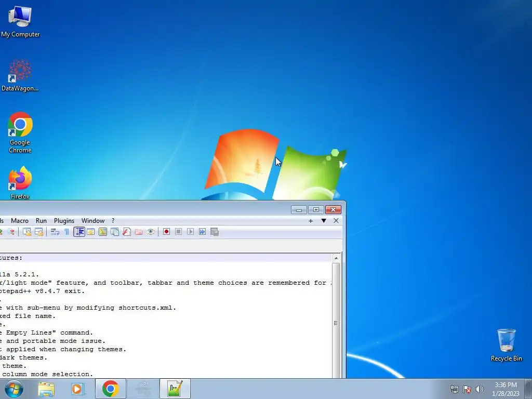Play back the recorded macro

pos(190,232)
